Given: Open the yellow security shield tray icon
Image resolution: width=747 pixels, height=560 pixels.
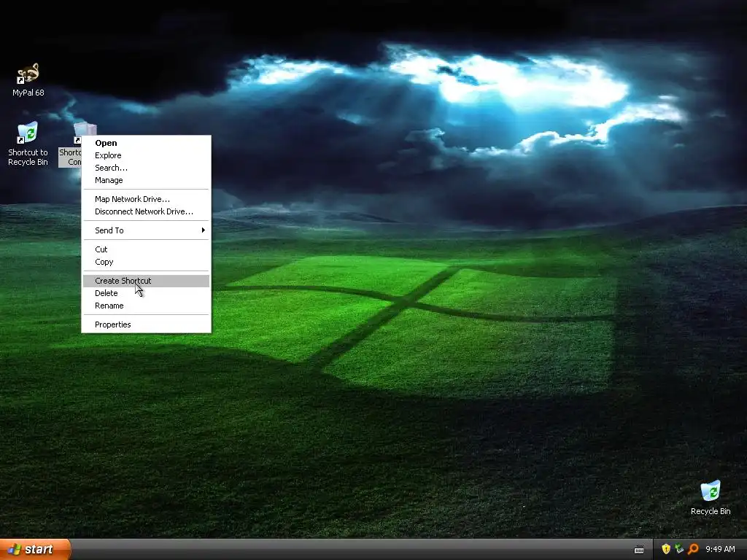Looking at the screenshot, I should [x=666, y=549].
